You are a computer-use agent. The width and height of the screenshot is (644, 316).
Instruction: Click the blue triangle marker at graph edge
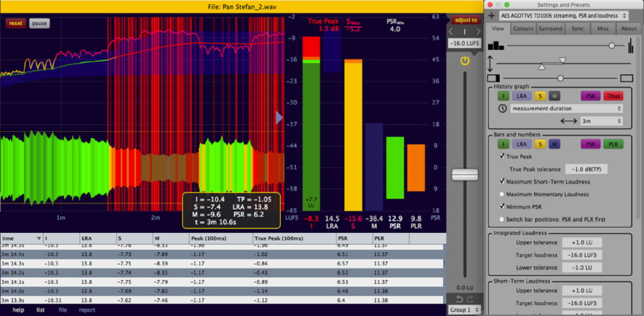coord(280,118)
